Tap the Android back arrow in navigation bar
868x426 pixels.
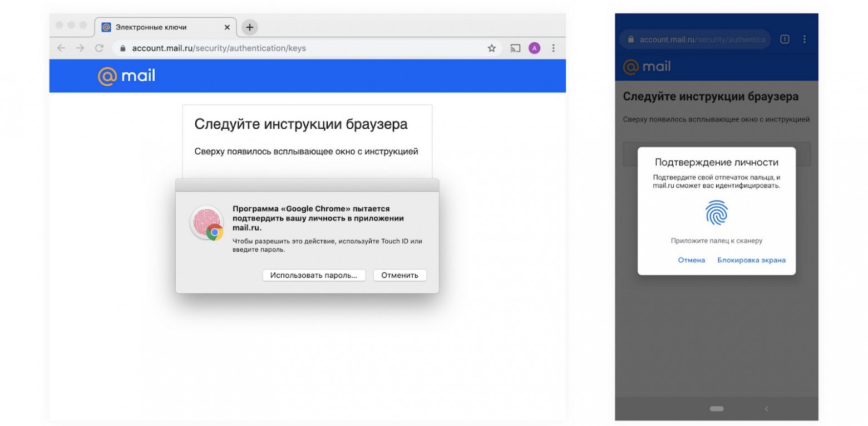pyautogui.click(x=766, y=409)
